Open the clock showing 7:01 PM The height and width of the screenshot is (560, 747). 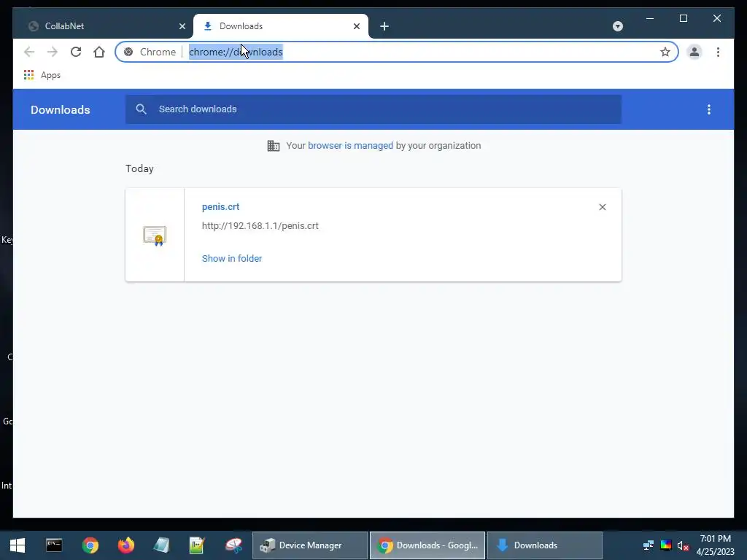(715, 545)
